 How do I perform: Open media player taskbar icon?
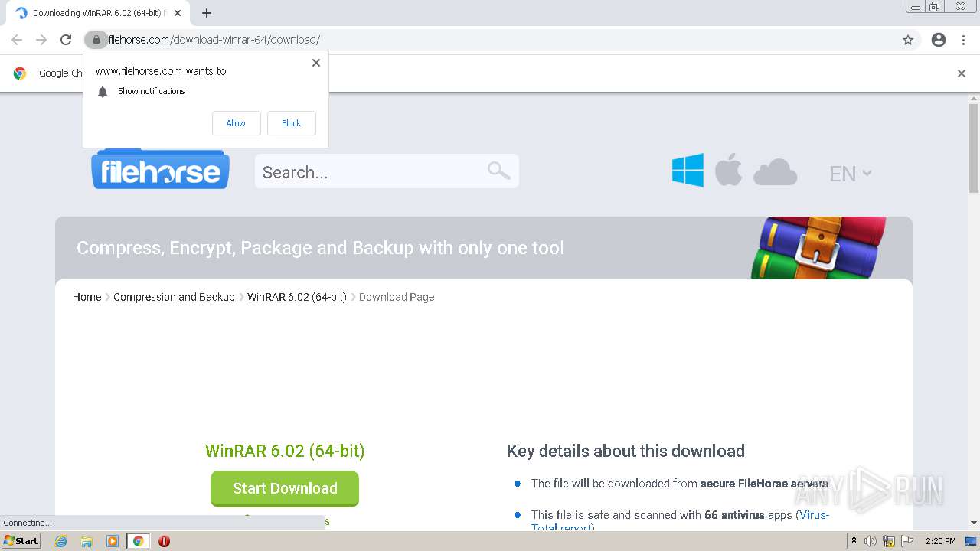pos(113,541)
